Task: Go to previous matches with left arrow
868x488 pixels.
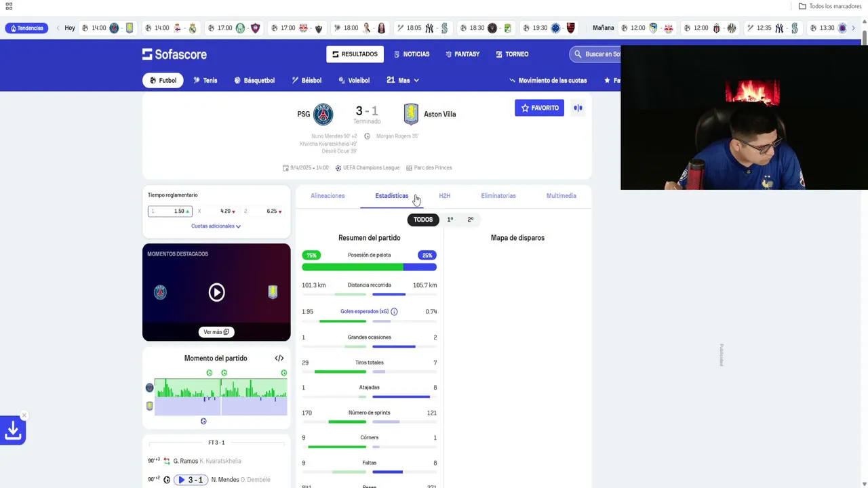Action: 58,28
